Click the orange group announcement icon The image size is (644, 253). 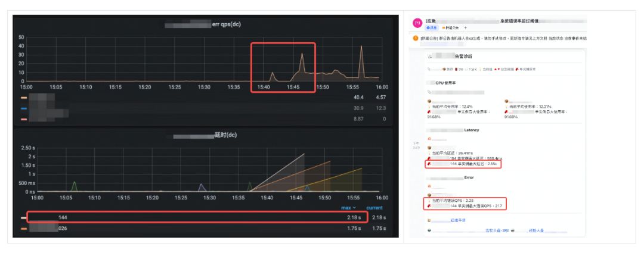(x=415, y=38)
